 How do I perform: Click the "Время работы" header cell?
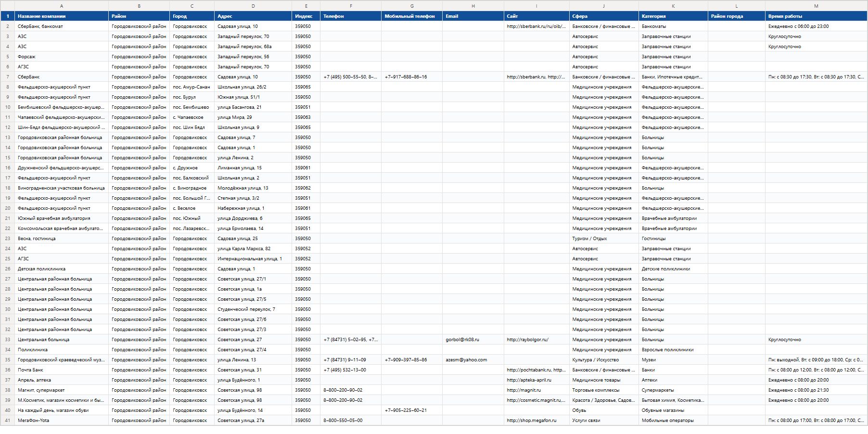tap(816, 16)
